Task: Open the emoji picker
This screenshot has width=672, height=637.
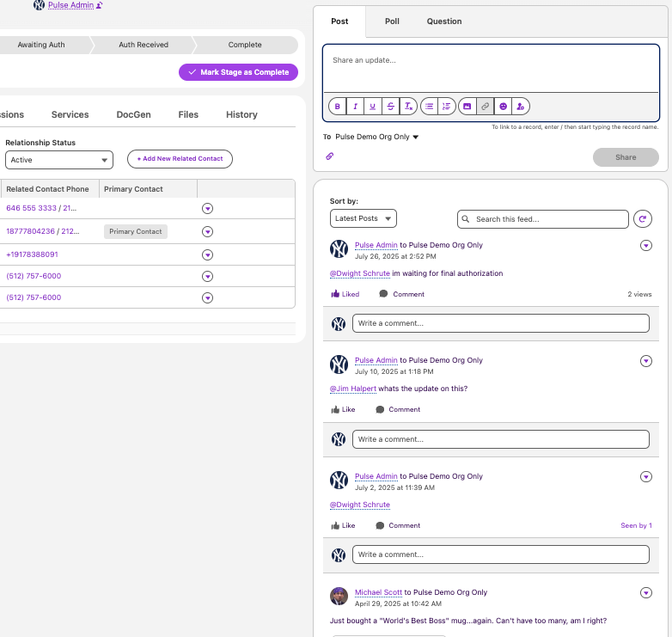Action: point(504,107)
